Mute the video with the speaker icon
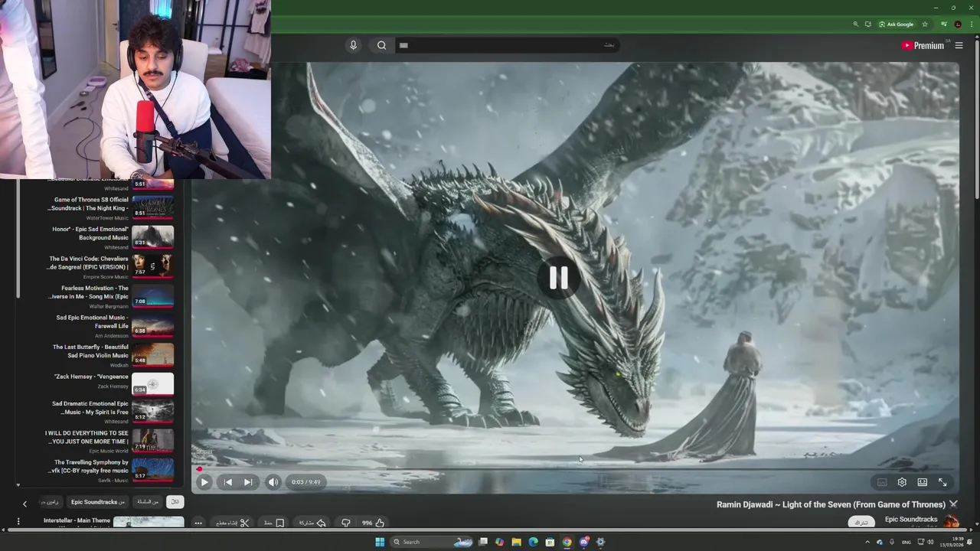This screenshot has width=980, height=551. [x=273, y=482]
